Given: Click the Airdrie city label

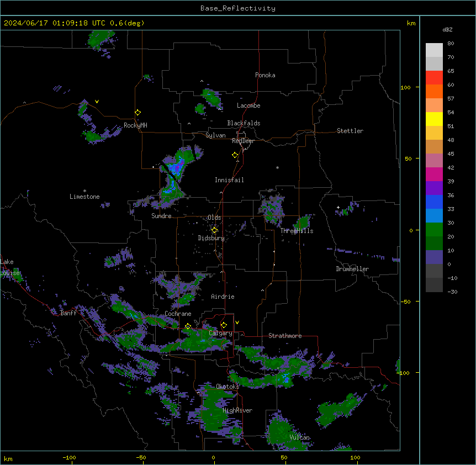Looking at the screenshot, I should click(223, 297).
